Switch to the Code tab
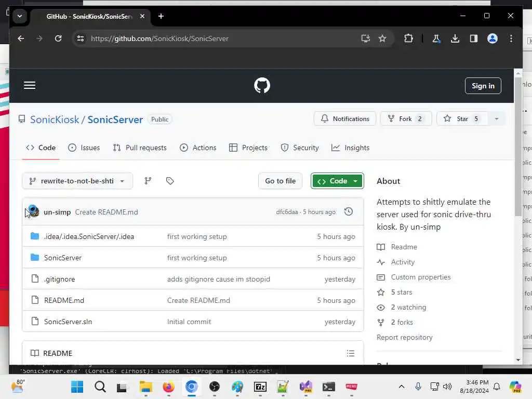Image resolution: width=532 pixels, height=399 pixels. [41, 148]
